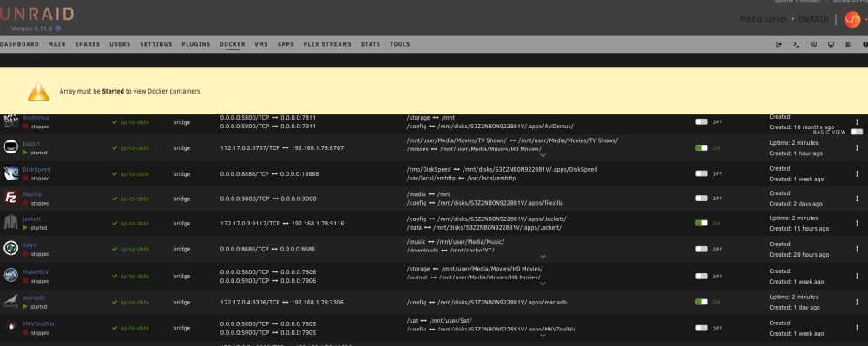Toggle the Basic View switch
The height and width of the screenshot is (346, 868).
[857, 132]
